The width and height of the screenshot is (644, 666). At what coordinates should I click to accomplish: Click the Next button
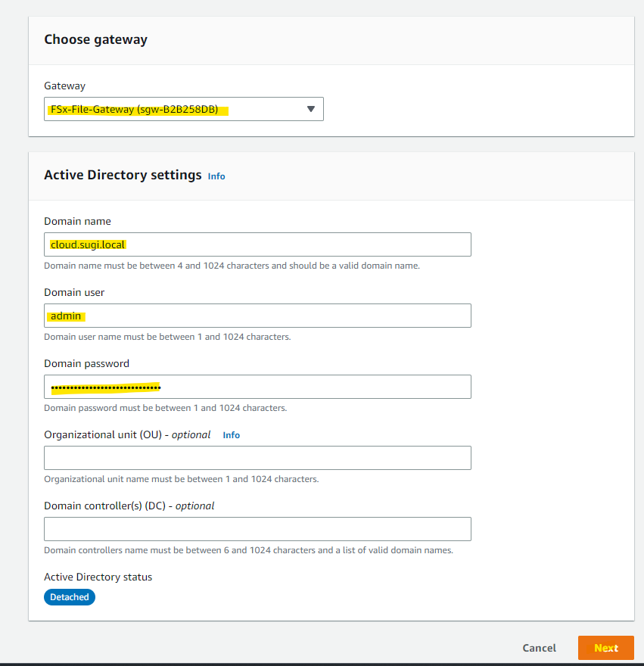(x=605, y=648)
